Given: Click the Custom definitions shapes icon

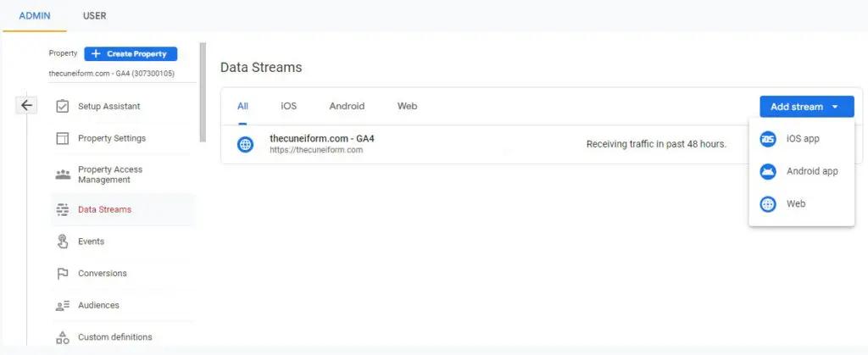Looking at the screenshot, I should pos(63,337).
